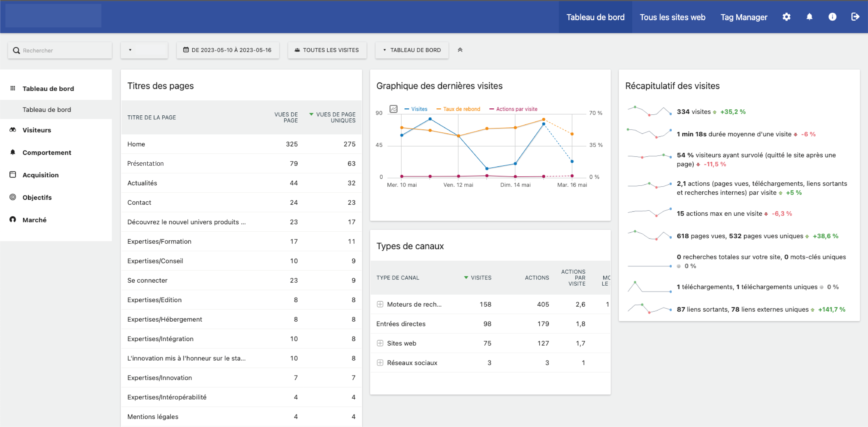This screenshot has width=868, height=427.
Task: Click the Comportement bell icon in sidebar
Action: [x=13, y=152]
